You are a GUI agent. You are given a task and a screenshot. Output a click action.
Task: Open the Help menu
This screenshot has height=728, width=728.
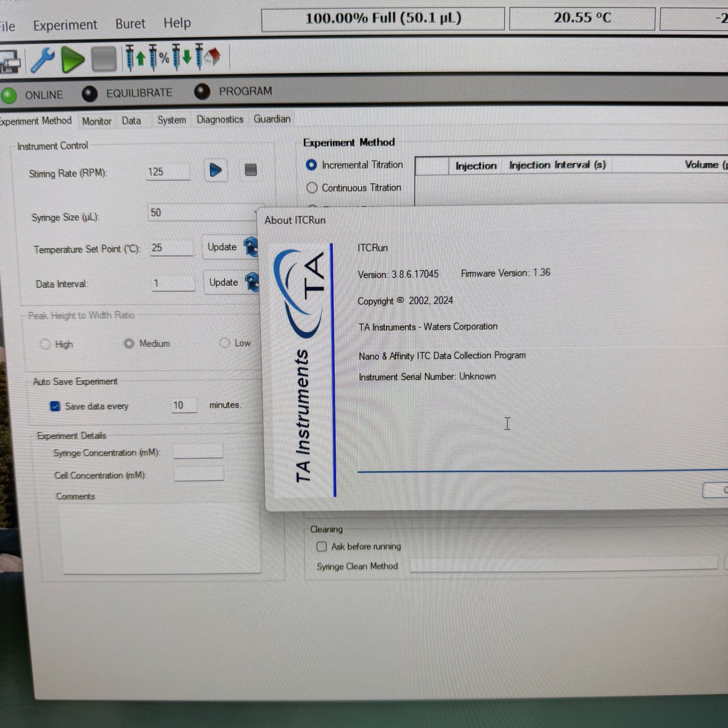pyautogui.click(x=177, y=23)
